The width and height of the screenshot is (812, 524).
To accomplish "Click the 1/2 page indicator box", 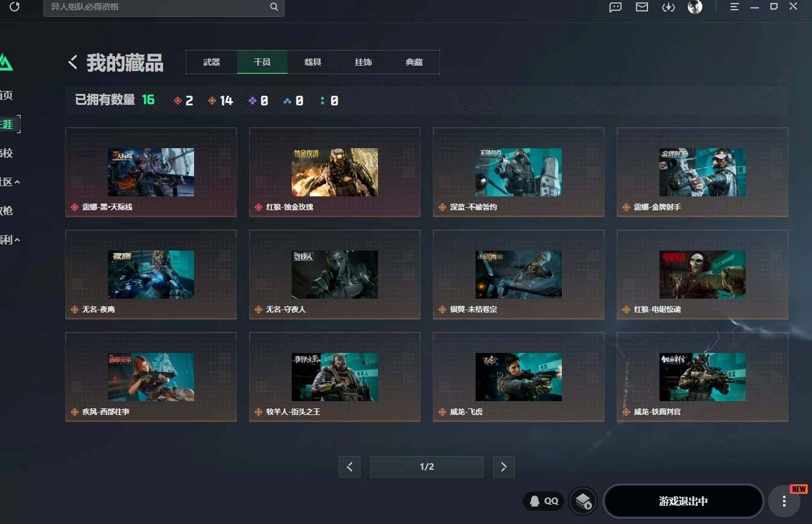I will tap(427, 467).
